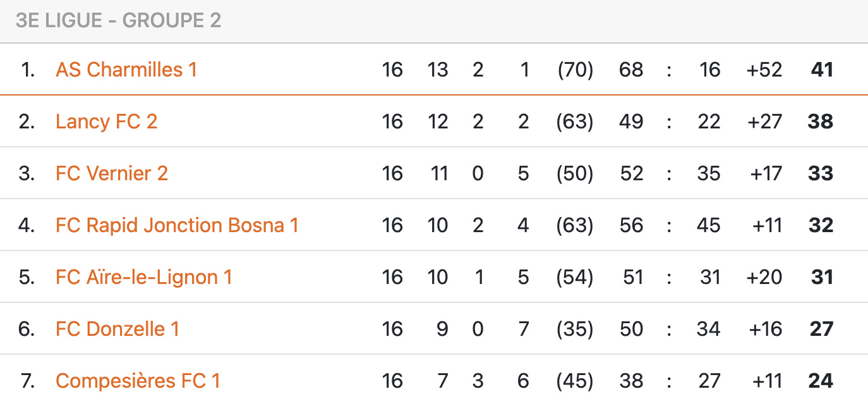
Task: Click the FC Vernier 2 team link
Action: pyautogui.click(x=112, y=173)
